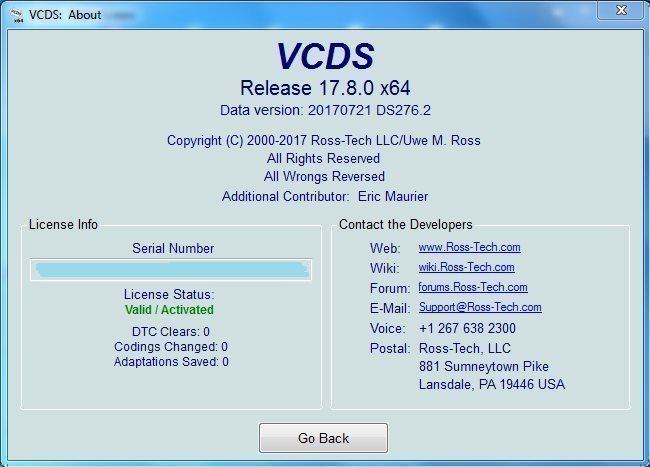This screenshot has width=650, height=467.
Task: Click the 'License Info' group label
Action: pyautogui.click(x=63, y=224)
